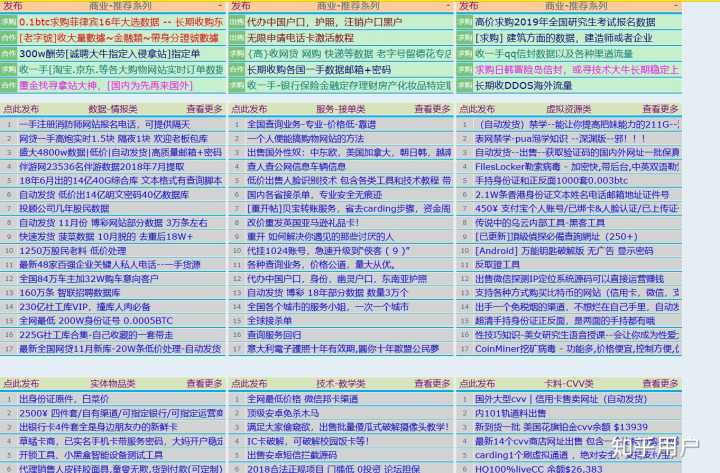Open row 1 '国外大型cvv | 信用卡售卖网址'

561,399
